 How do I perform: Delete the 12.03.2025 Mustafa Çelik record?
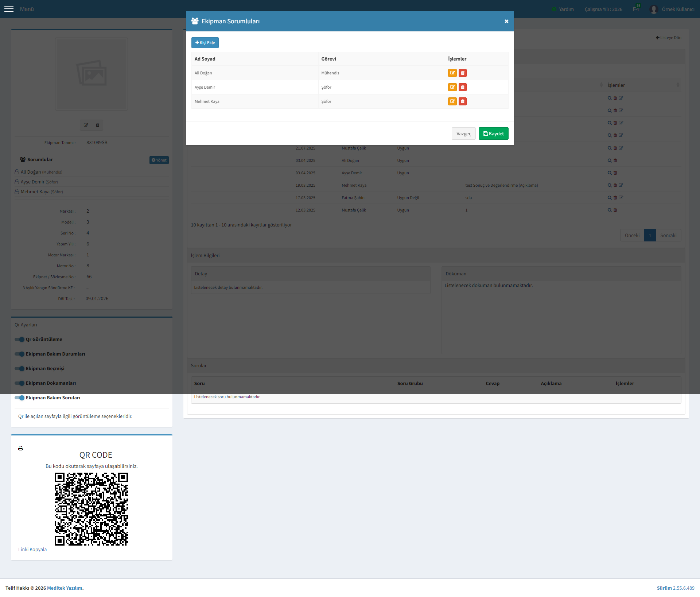[x=615, y=210]
